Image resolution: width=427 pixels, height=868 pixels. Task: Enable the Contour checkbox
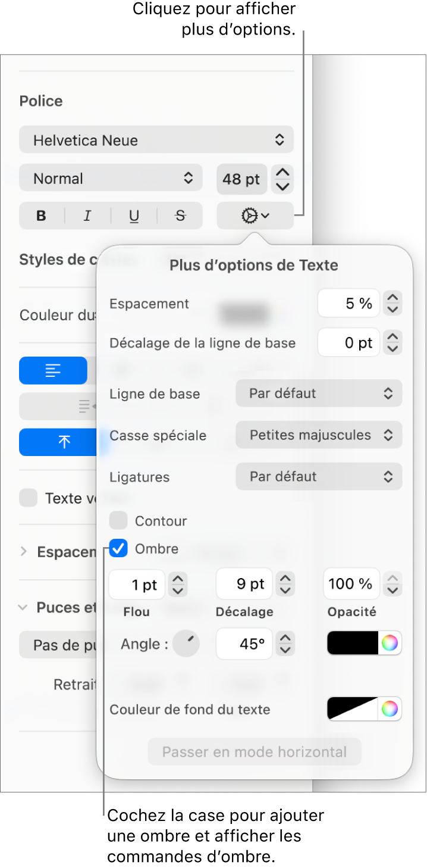point(118,520)
